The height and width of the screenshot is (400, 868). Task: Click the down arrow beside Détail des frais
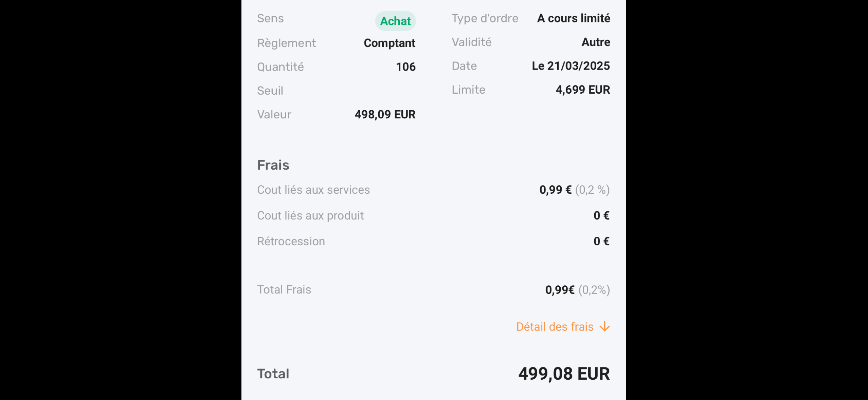tap(604, 327)
